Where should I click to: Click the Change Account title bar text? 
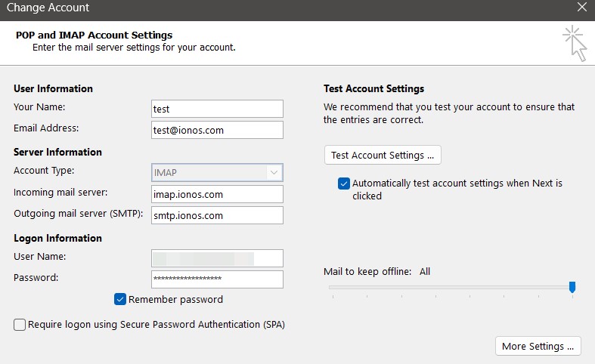(48, 8)
